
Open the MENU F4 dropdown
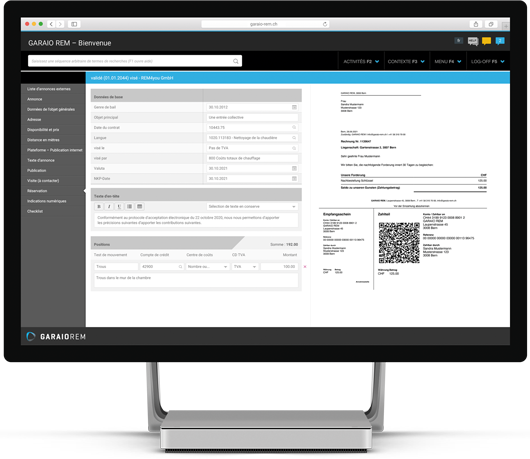(x=448, y=62)
